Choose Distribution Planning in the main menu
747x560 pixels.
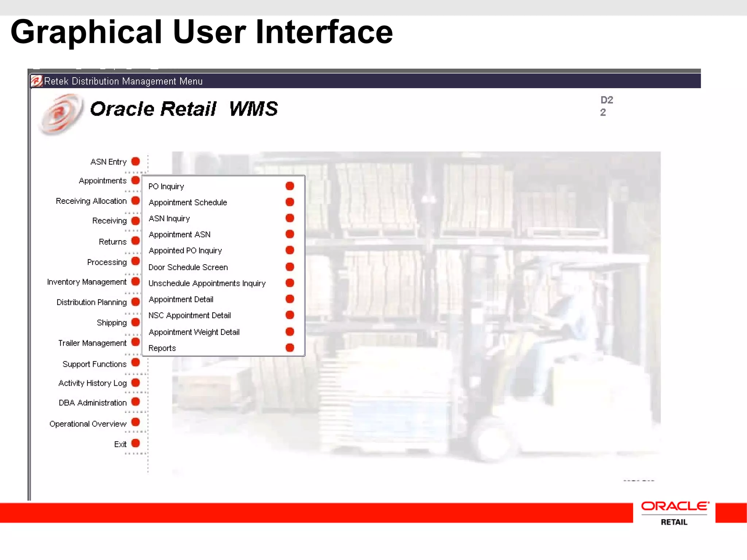92,303
